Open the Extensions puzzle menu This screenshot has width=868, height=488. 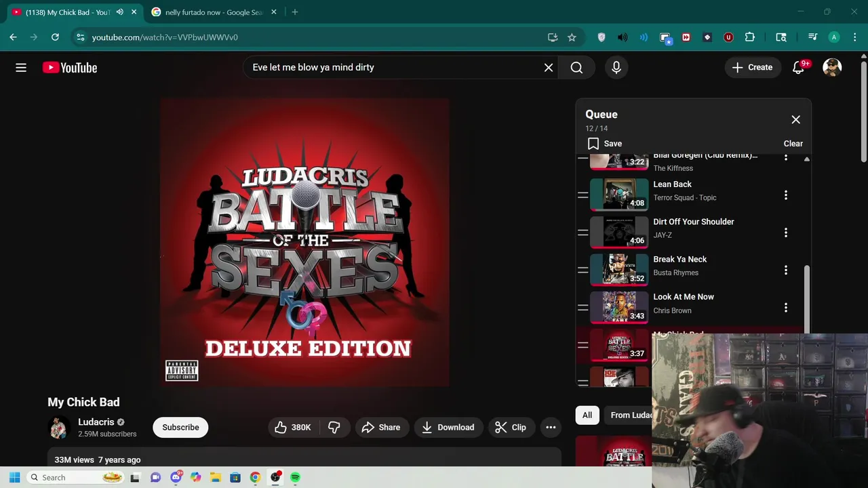coord(749,37)
